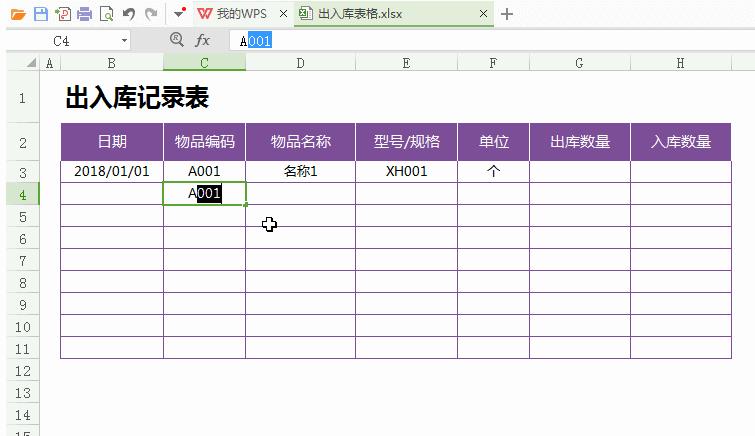Select column C header
This screenshot has width=755, height=436.
[x=204, y=63]
